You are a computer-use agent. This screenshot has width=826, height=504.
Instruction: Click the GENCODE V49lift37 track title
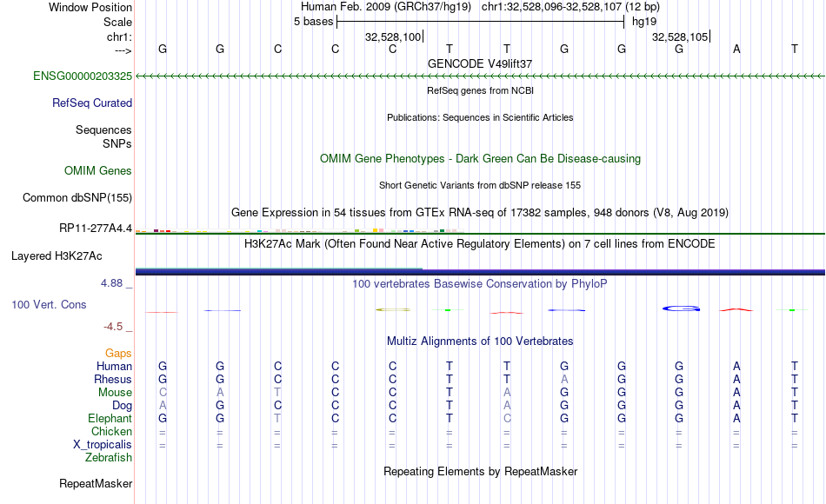click(x=480, y=63)
